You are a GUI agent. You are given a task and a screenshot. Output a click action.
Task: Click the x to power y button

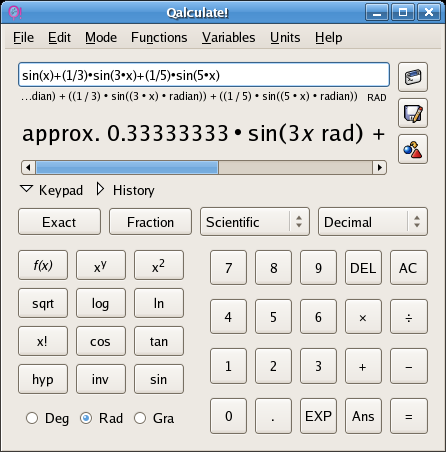pyautogui.click(x=101, y=265)
